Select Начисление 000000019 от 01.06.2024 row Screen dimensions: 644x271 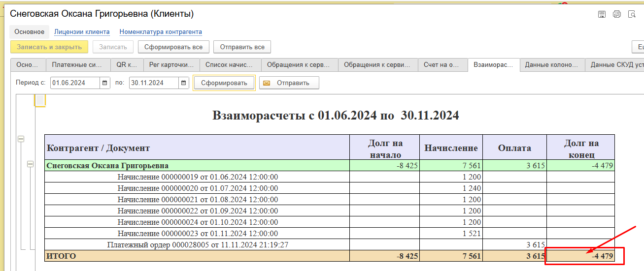point(330,177)
